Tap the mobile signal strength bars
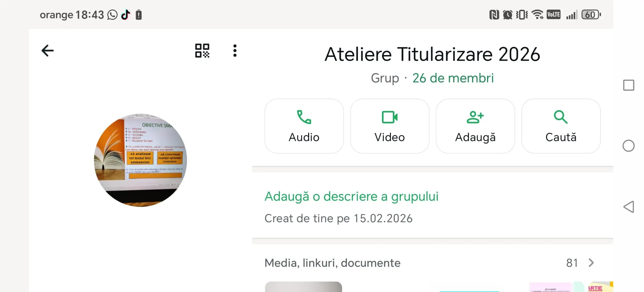Image resolution: width=644 pixels, height=292 pixels. pyautogui.click(x=572, y=15)
